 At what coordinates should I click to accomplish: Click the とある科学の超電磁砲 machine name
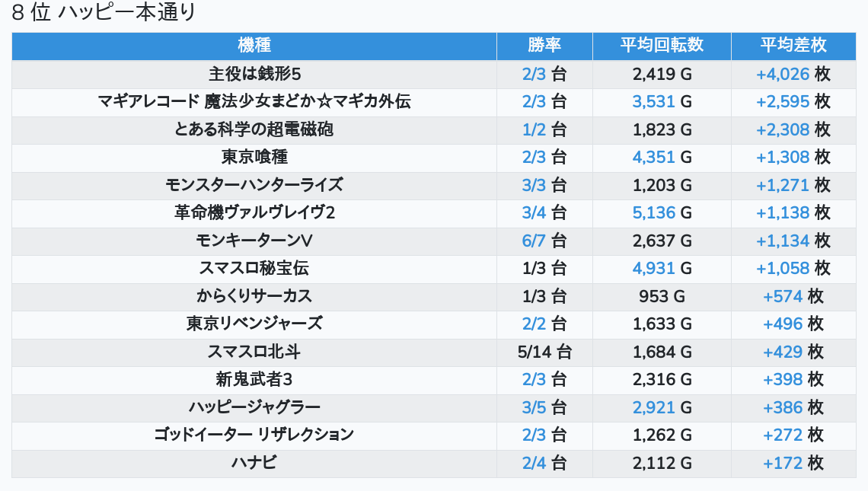(254, 129)
